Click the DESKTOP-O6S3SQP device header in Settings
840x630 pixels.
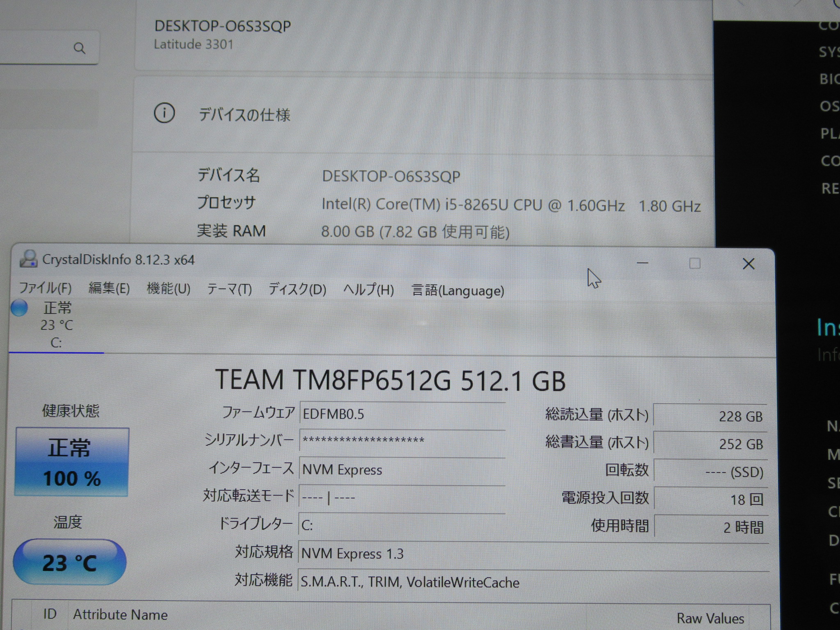tap(223, 26)
